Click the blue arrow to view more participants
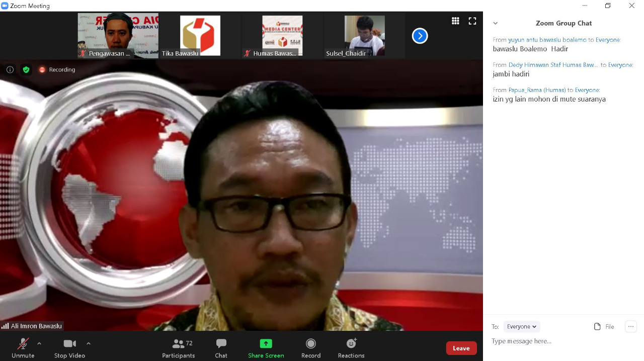Screen dimensions: 644x361 coord(420,36)
